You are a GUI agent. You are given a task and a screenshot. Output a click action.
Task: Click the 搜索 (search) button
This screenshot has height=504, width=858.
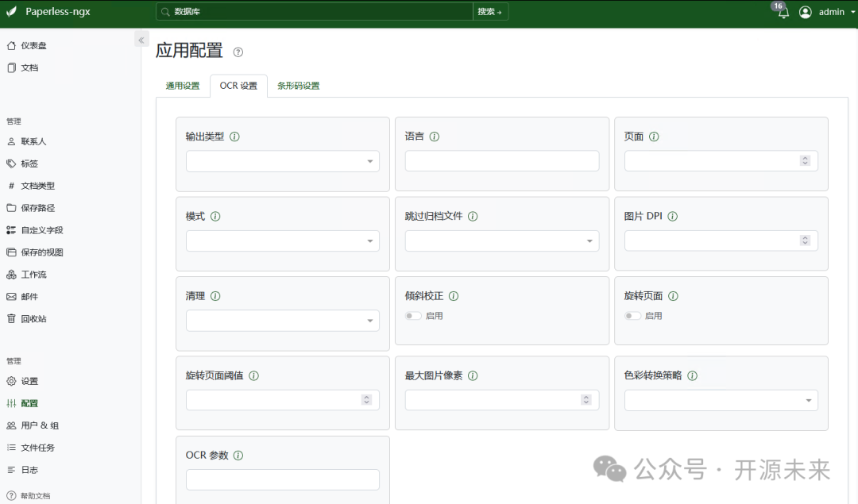click(x=490, y=12)
